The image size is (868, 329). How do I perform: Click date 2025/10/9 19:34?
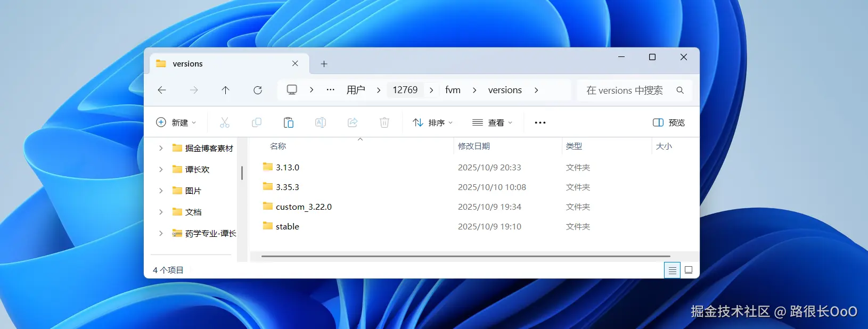489,207
